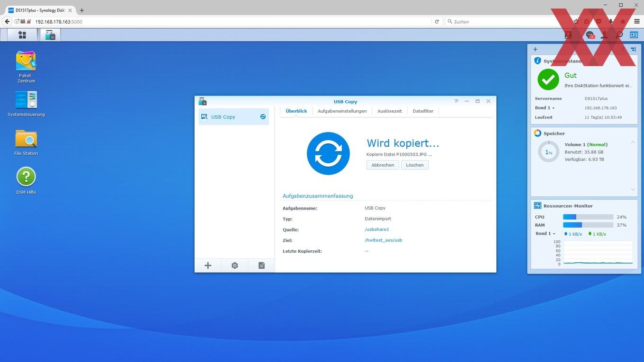
Task: Click the RAM usage bar
Action: [588, 225]
